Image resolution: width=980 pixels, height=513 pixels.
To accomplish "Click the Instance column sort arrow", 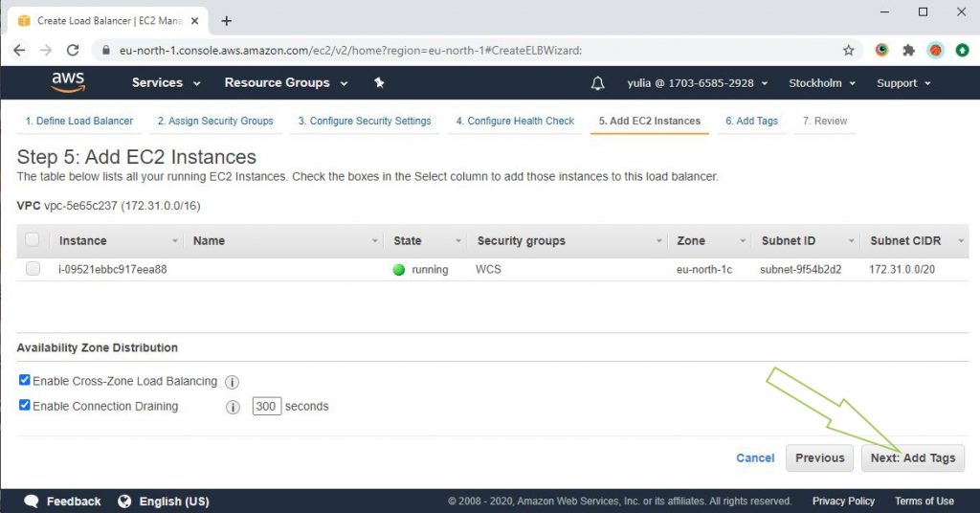I will (175, 241).
